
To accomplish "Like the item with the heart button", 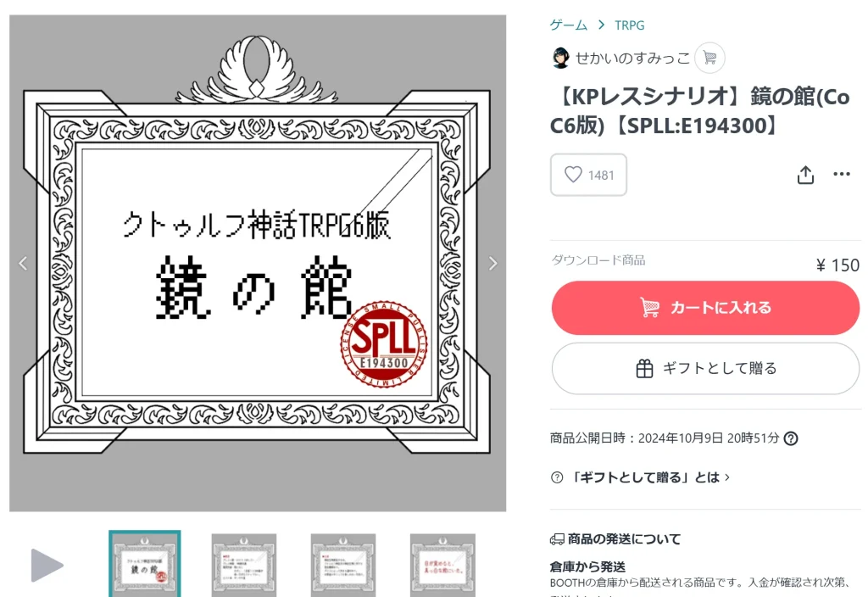I will (x=588, y=175).
